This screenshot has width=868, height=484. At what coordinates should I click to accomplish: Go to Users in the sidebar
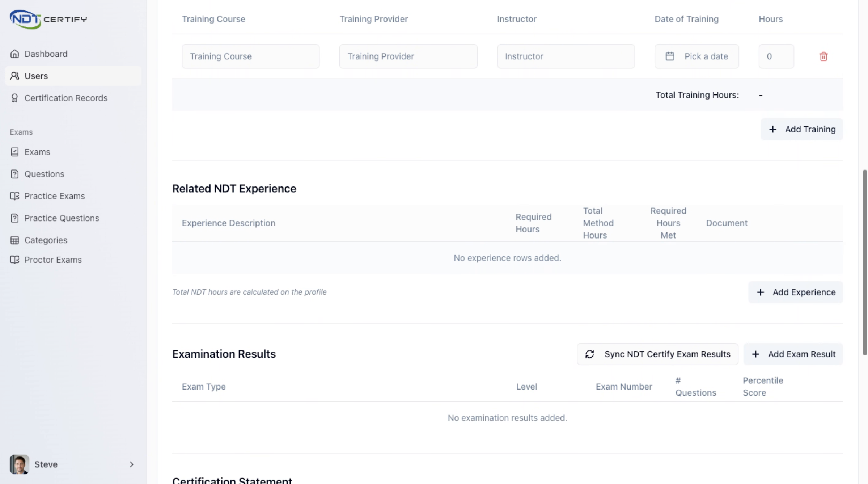(x=73, y=76)
